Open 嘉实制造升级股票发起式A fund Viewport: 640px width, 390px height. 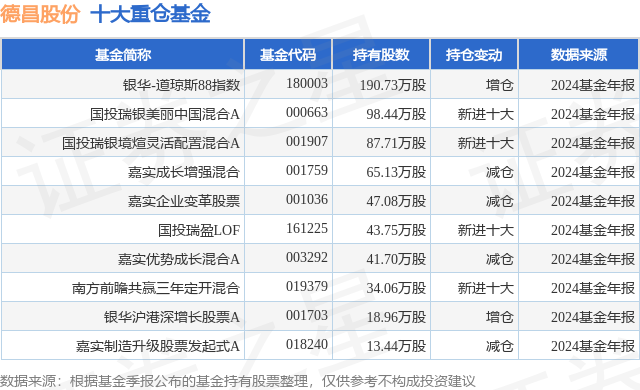158,346
